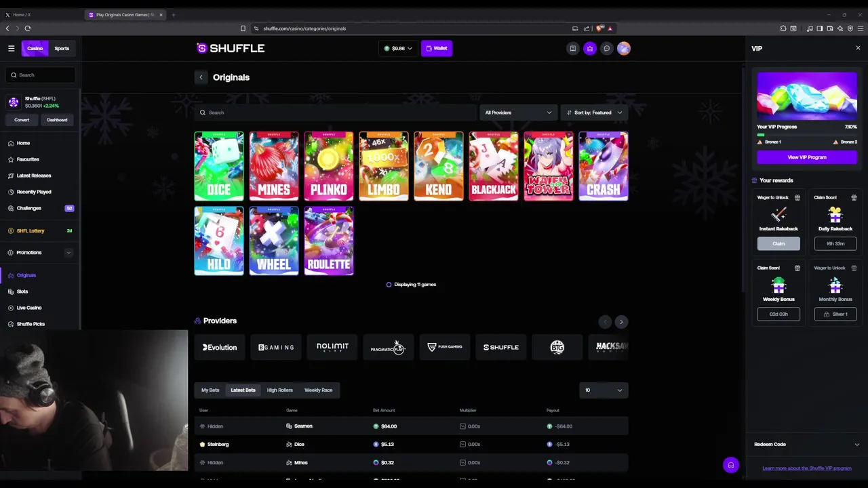This screenshot has width=868, height=488.
Task: Switch to Latest Bets tab
Action: pos(243,390)
